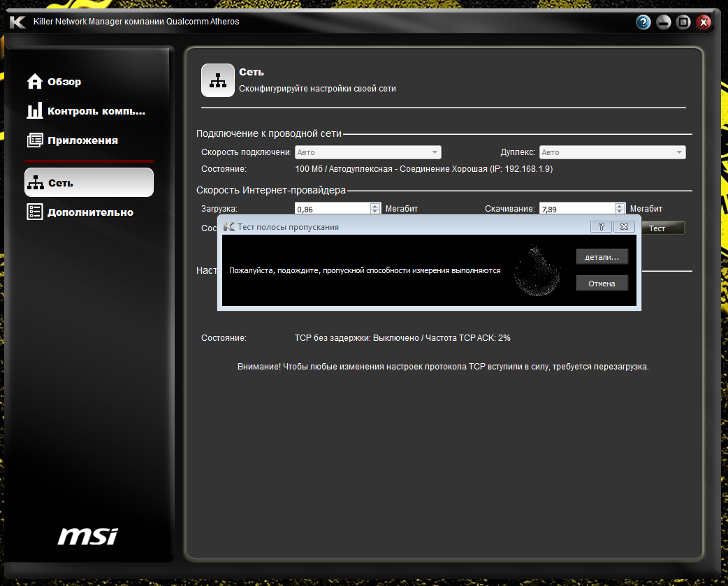This screenshot has height=586, width=728.
Task: Click the Подключение к проводной сети heading
Action: pos(269,133)
